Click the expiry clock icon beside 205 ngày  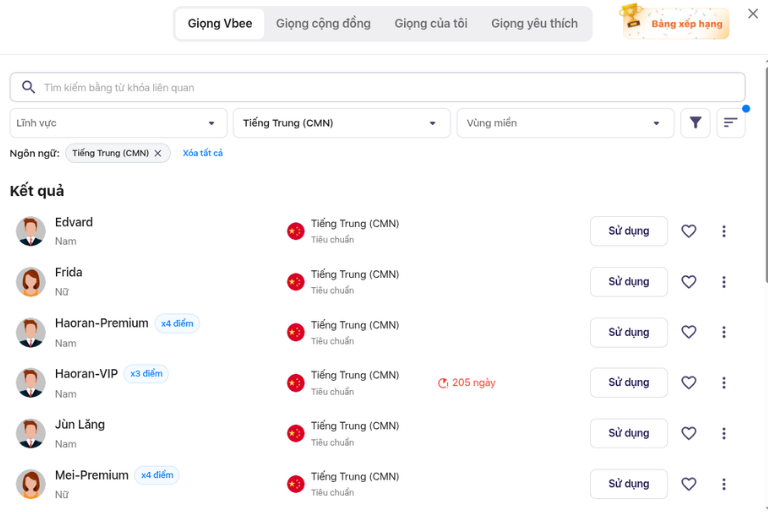[x=443, y=383]
